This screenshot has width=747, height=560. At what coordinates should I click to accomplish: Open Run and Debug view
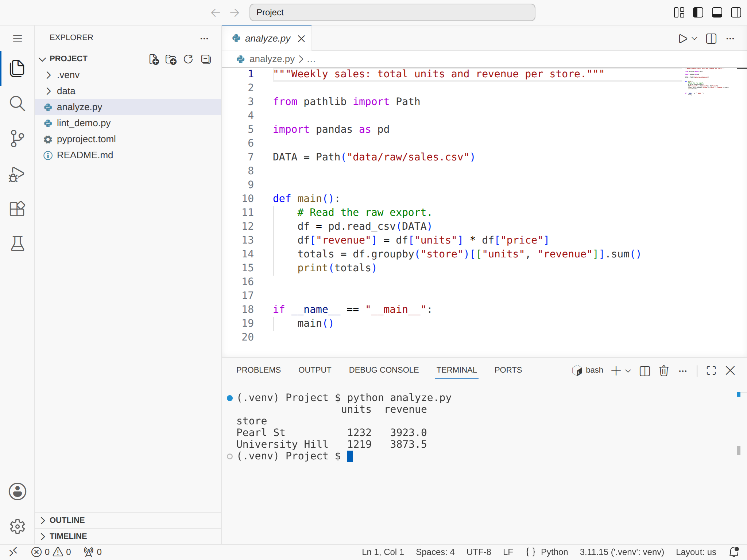17,174
